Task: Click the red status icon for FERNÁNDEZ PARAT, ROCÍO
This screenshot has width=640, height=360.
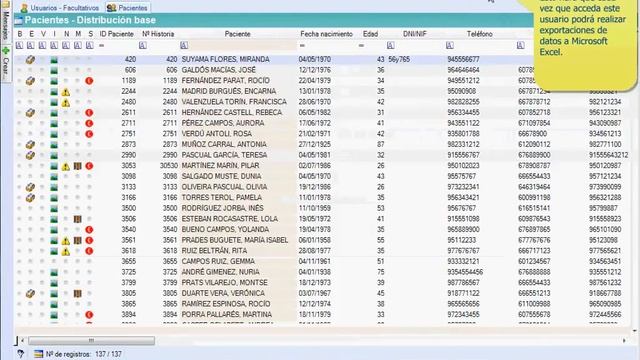Action: tap(89, 81)
